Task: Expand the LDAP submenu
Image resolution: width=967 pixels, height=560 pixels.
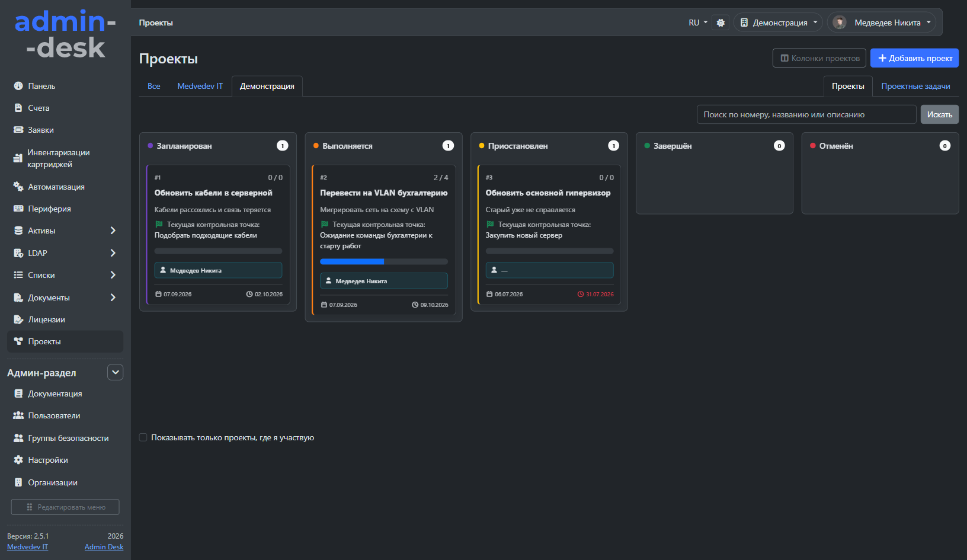Action: tap(113, 253)
